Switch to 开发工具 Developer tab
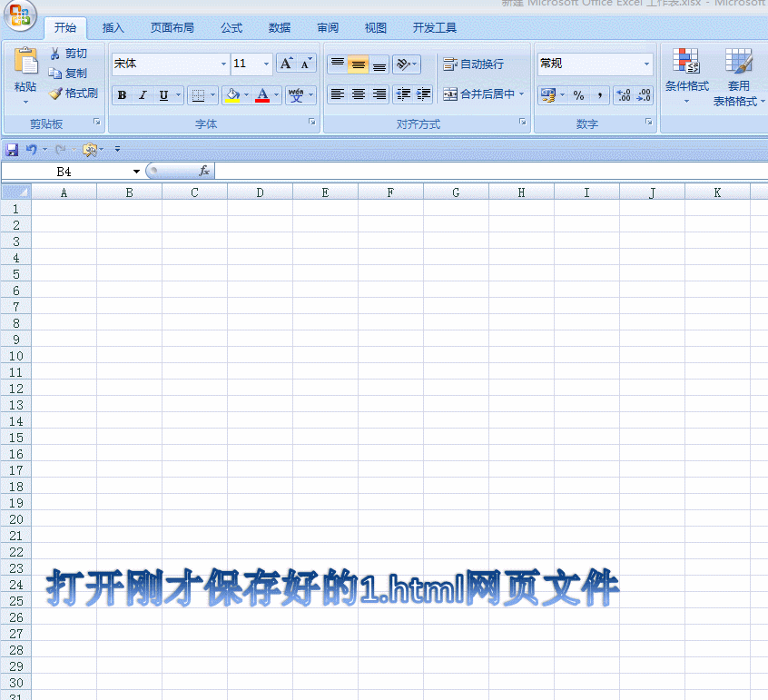The image size is (768, 700). tap(435, 28)
